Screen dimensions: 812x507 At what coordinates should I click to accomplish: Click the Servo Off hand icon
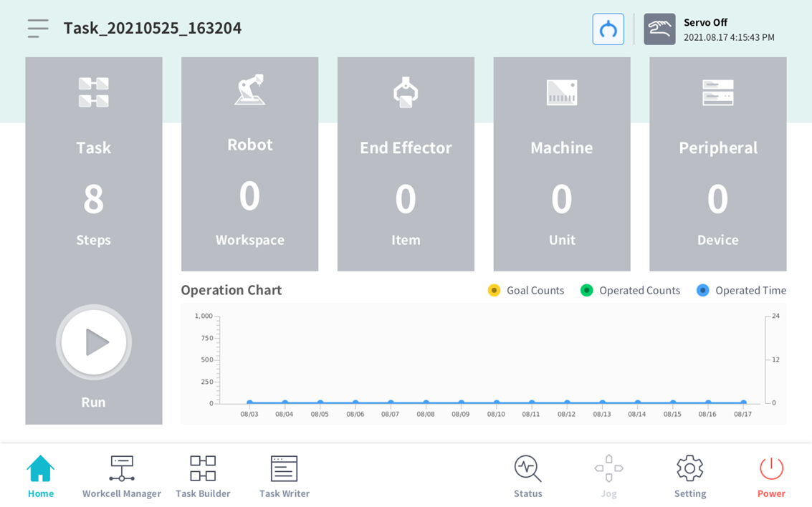click(x=659, y=29)
